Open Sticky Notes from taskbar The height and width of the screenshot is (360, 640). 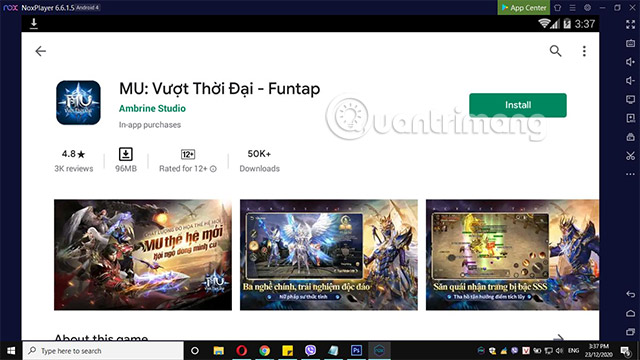click(287, 351)
